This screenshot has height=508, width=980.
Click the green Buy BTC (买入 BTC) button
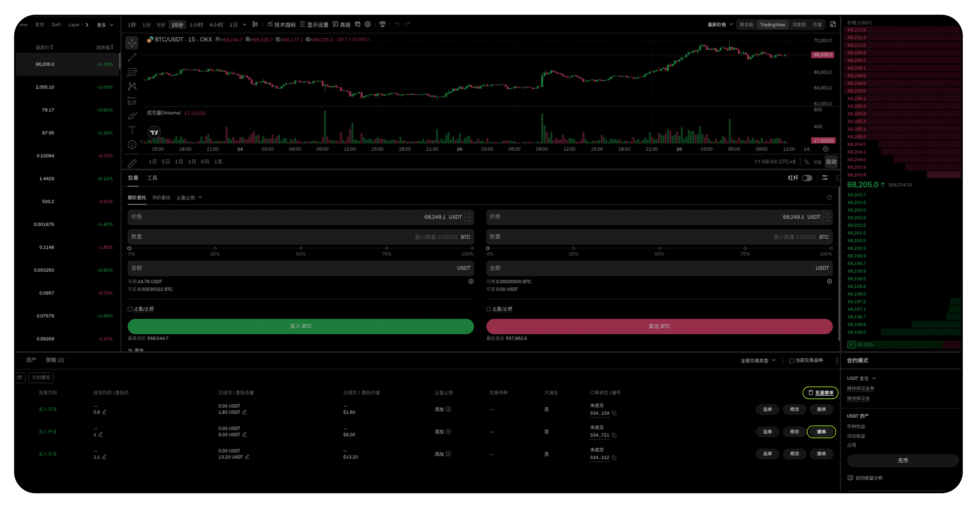click(x=301, y=327)
